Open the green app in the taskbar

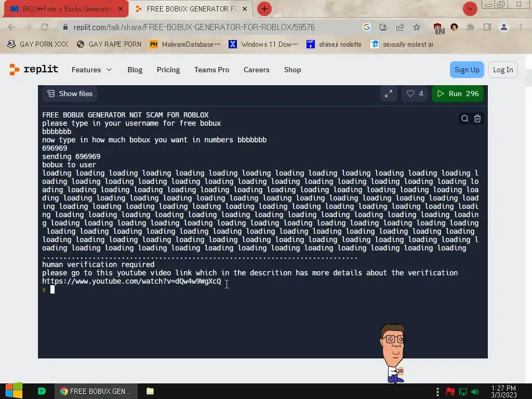(x=42, y=391)
